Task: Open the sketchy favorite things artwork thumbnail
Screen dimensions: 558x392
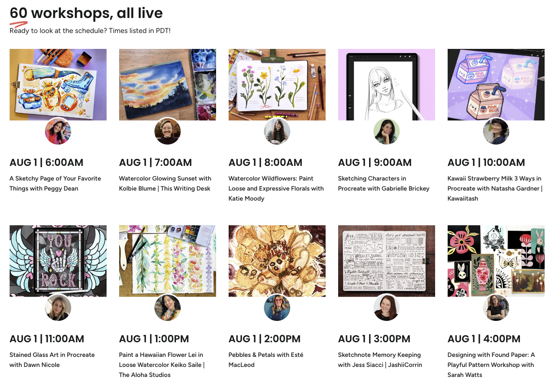Action: 58,84
